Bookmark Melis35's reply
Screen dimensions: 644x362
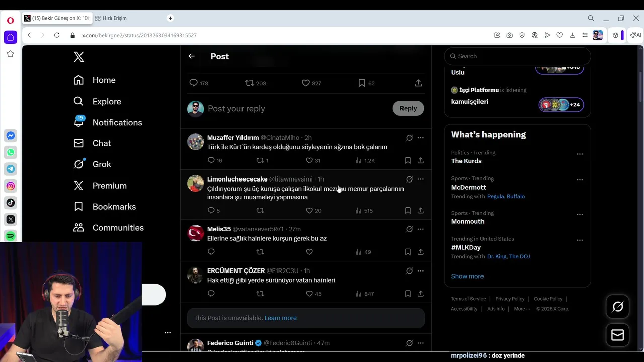point(408,252)
